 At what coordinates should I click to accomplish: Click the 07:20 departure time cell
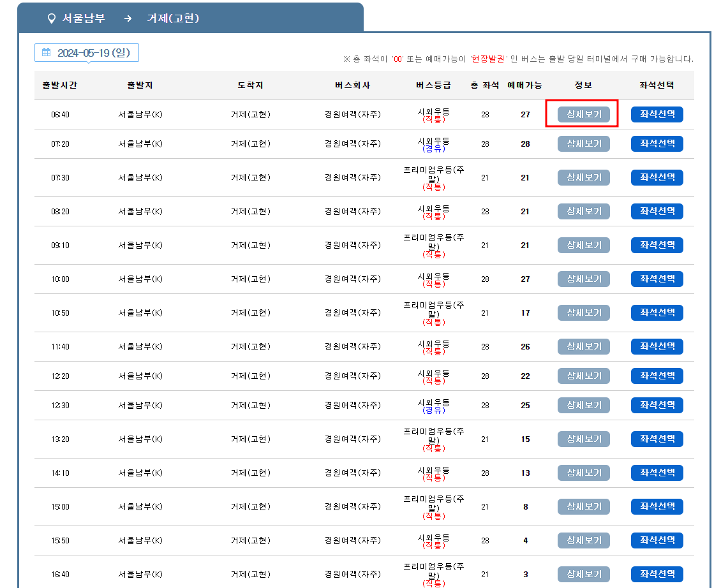[60, 144]
